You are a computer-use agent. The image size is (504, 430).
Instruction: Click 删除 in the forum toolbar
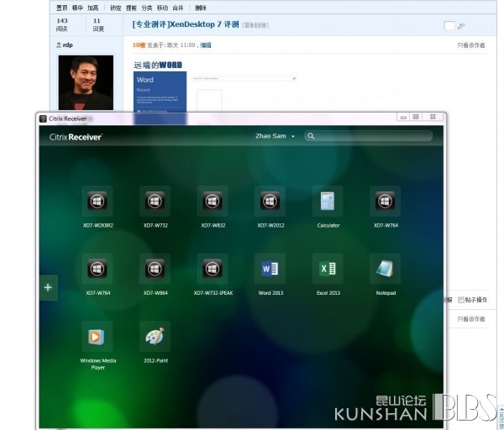pyautogui.click(x=201, y=8)
